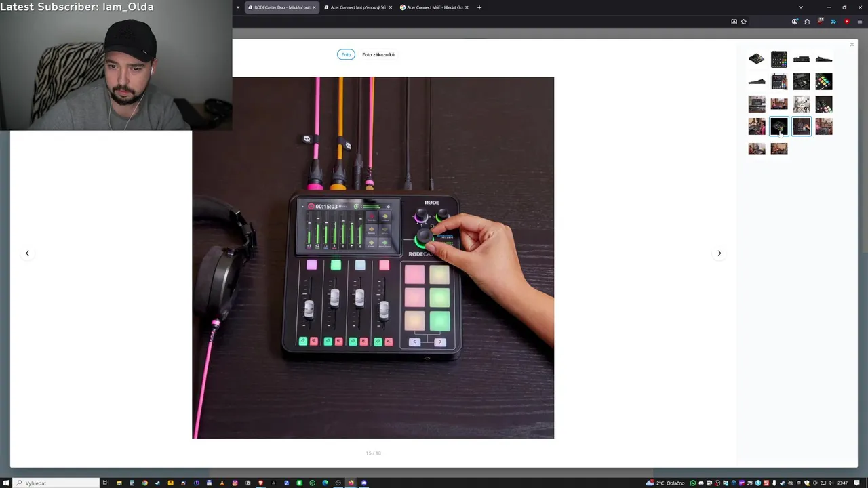Go back to the previous gallery photo

(x=27, y=253)
